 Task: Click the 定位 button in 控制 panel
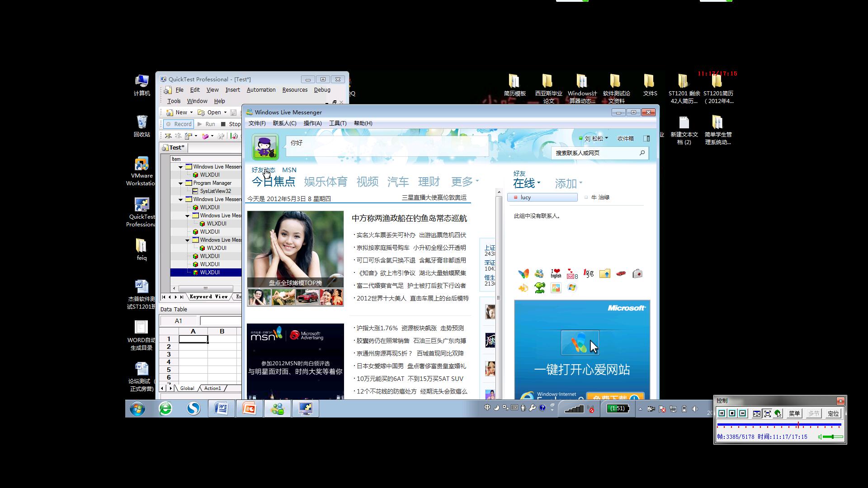833,413
